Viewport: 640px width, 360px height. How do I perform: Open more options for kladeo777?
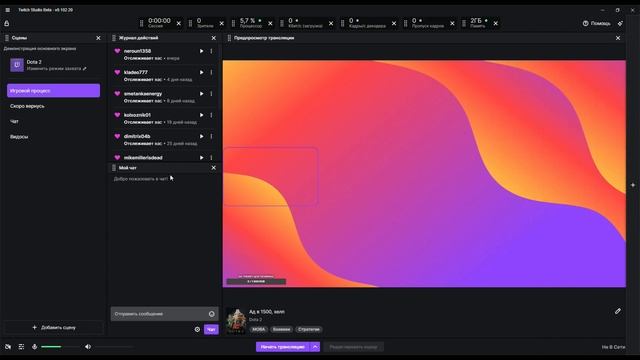[x=211, y=72]
